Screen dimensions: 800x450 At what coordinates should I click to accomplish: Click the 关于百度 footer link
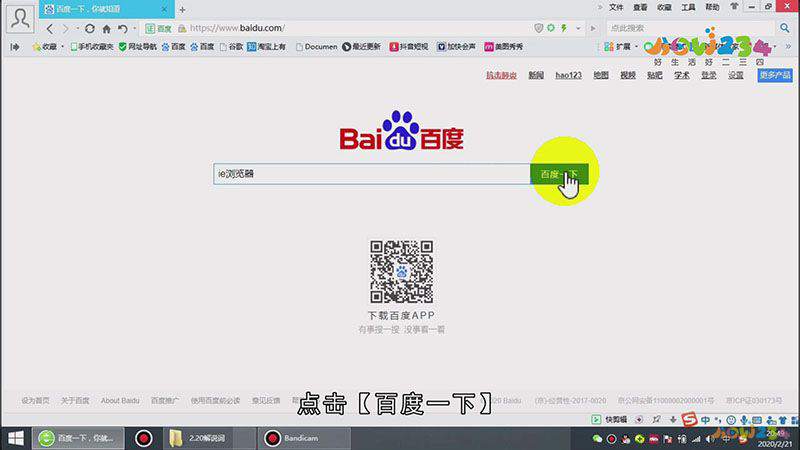coord(75,401)
